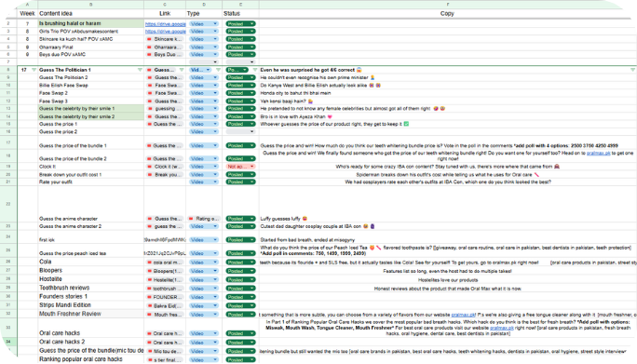
Task: Select copy cell Started from bad breath, ended at misogyny
Action: [x=448, y=236]
